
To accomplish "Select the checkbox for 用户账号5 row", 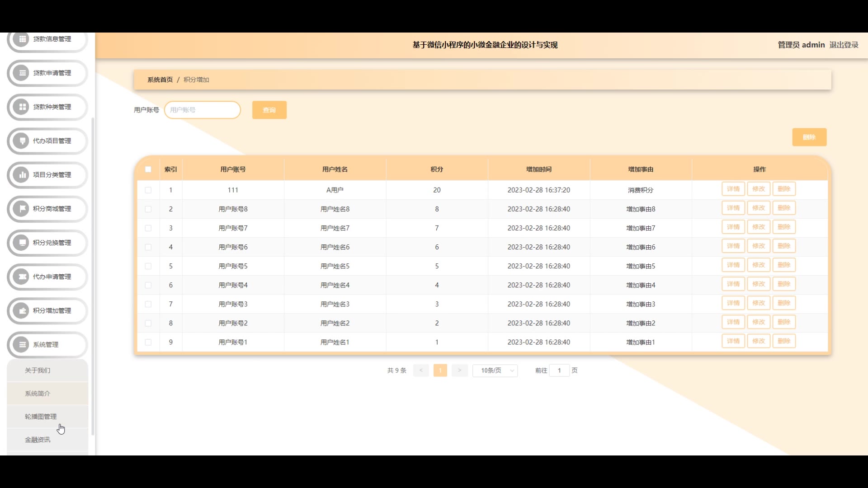I will click(148, 266).
